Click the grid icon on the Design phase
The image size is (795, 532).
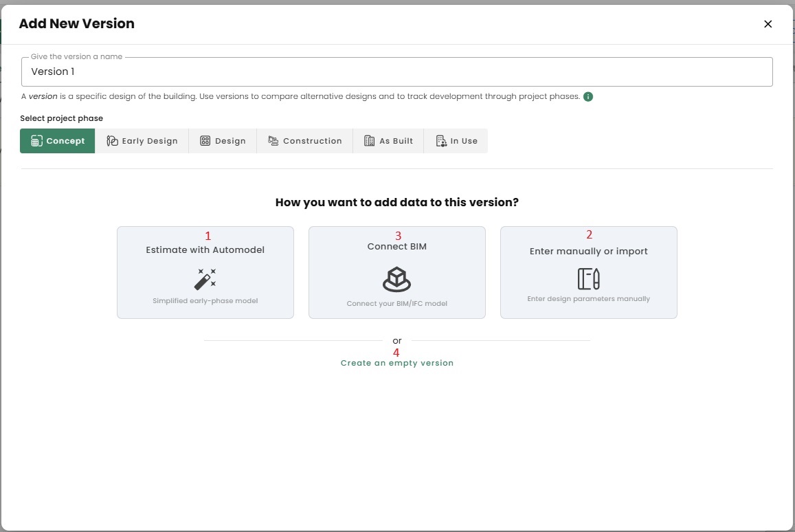pyautogui.click(x=205, y=141)
